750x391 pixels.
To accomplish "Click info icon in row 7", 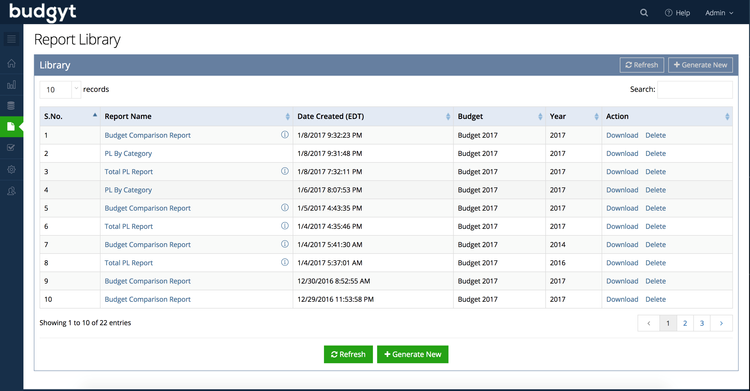I will tap(285, 244).
